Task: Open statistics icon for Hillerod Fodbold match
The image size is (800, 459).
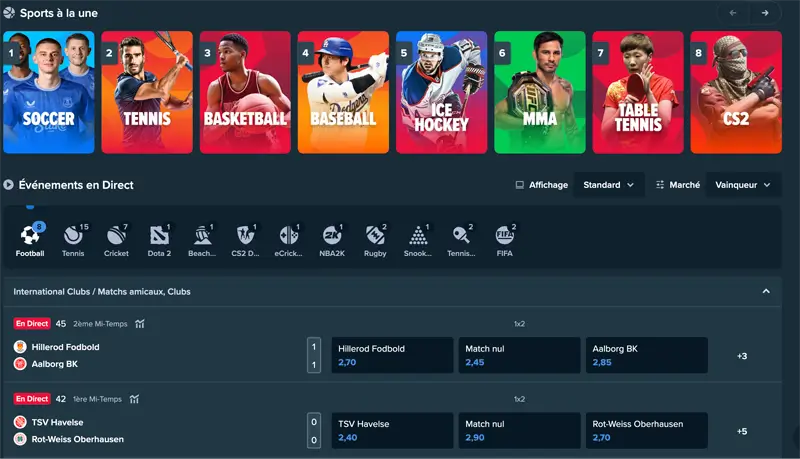Action: point(140,324)
